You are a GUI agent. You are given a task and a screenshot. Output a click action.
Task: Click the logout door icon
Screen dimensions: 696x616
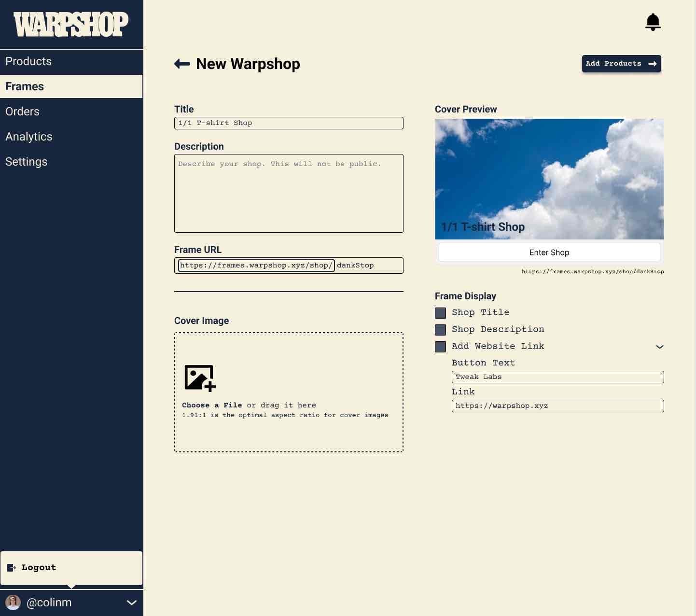pyautogui.click(x=12, y=568)
